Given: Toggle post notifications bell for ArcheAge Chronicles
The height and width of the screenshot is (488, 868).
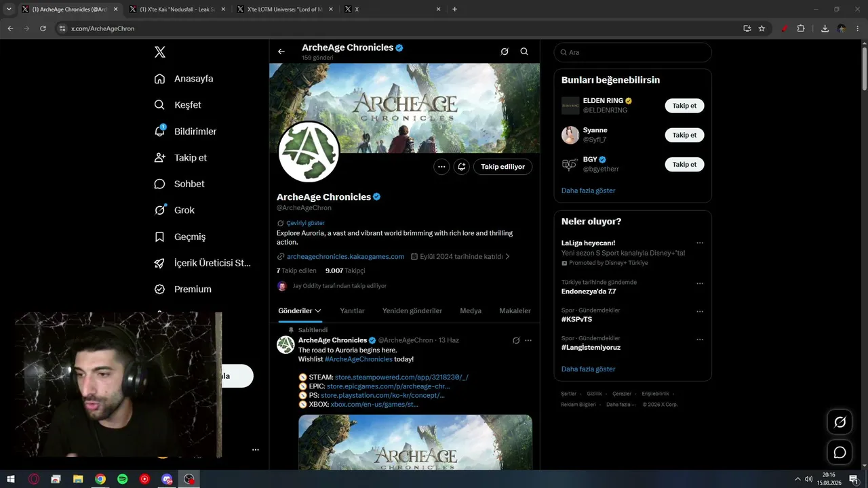Looking at the screenshot, I should point(462,167).
